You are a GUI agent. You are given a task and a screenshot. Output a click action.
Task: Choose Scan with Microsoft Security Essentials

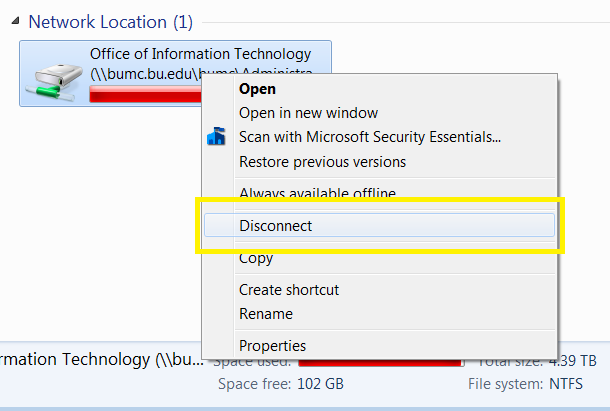[370, 137]
